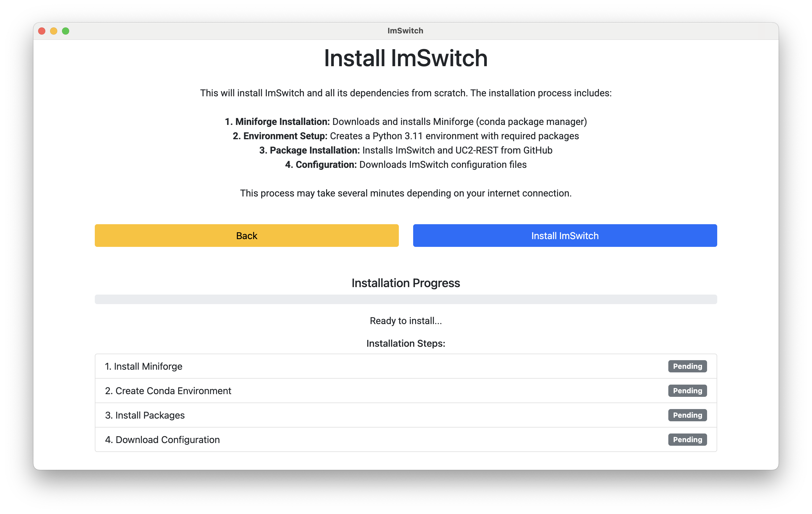This screenshot has width=812, height=514.
Task: Select the Install Packages step row
Action: pos(406,415)
